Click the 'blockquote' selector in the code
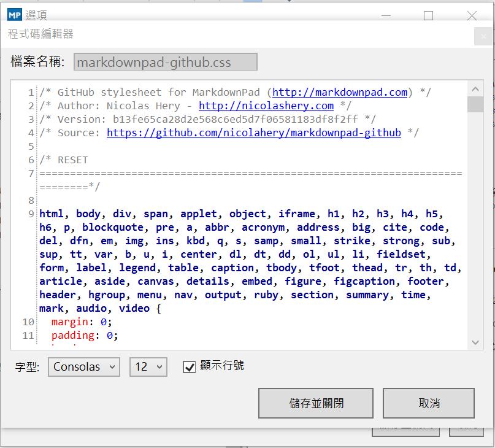This screenshot has height=448, width=495. (x=113, y=227)
